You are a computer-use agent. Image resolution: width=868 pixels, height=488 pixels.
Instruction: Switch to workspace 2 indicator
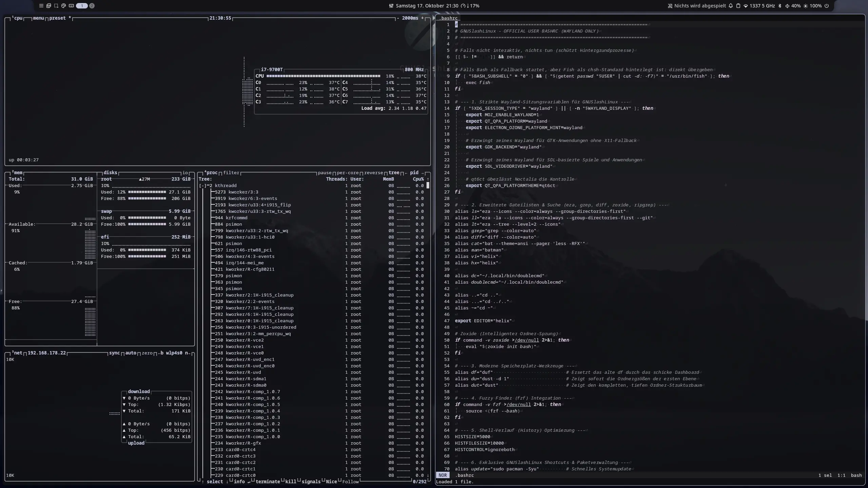pos(92,6)
